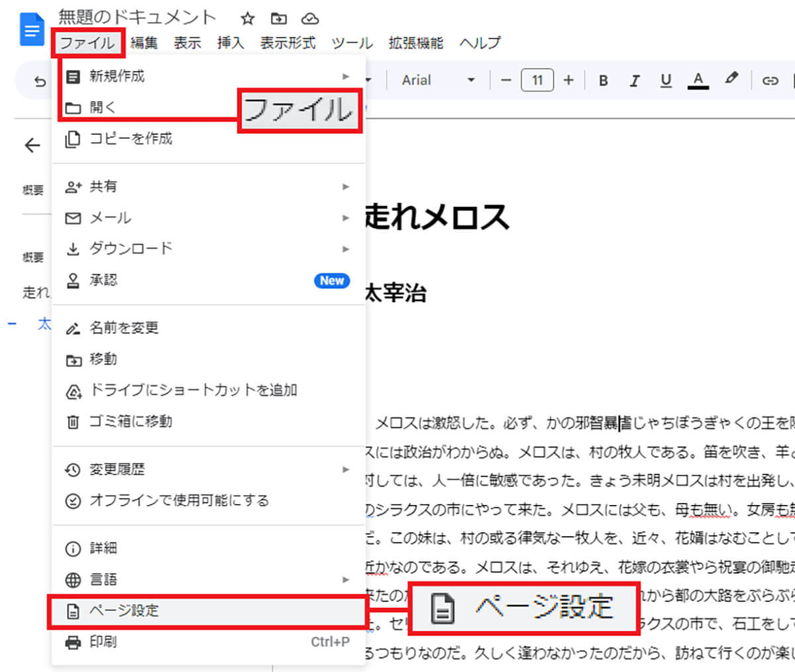Click the insert link icon

769,81
